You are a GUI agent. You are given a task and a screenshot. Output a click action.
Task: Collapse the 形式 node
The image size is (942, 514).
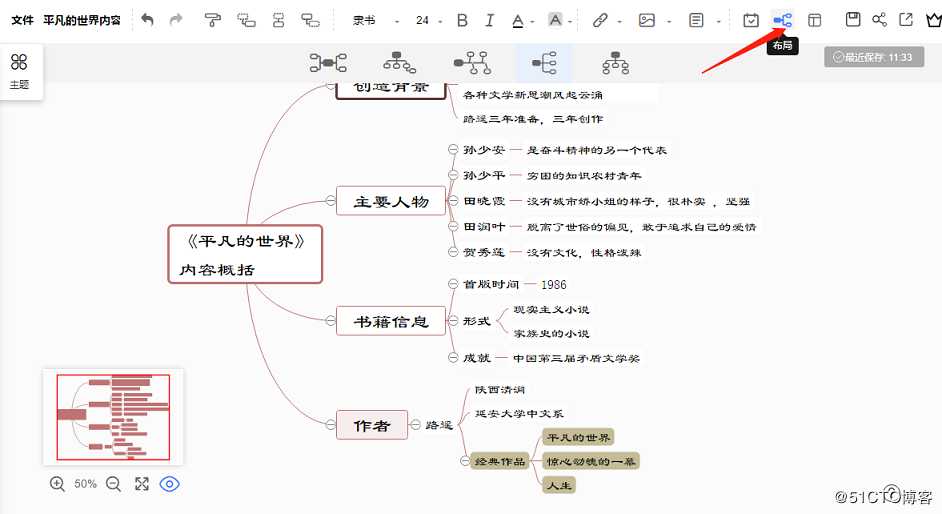coord(453,321)
